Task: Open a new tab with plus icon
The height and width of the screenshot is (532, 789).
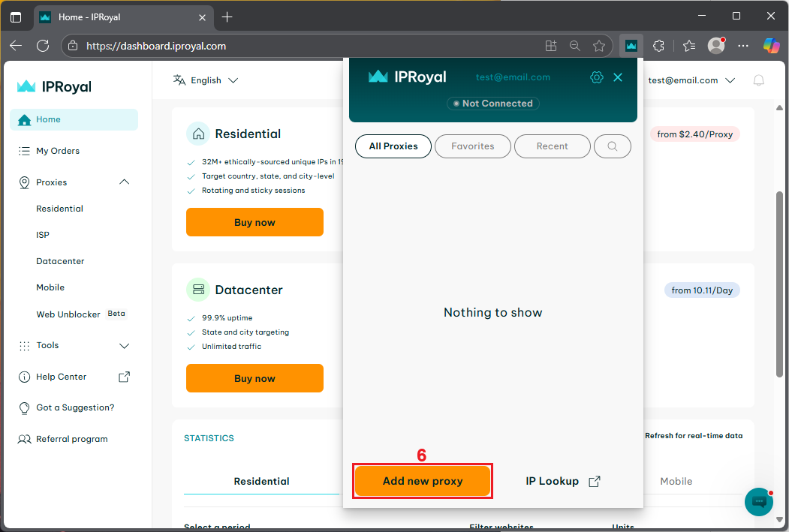Action: 227,17
